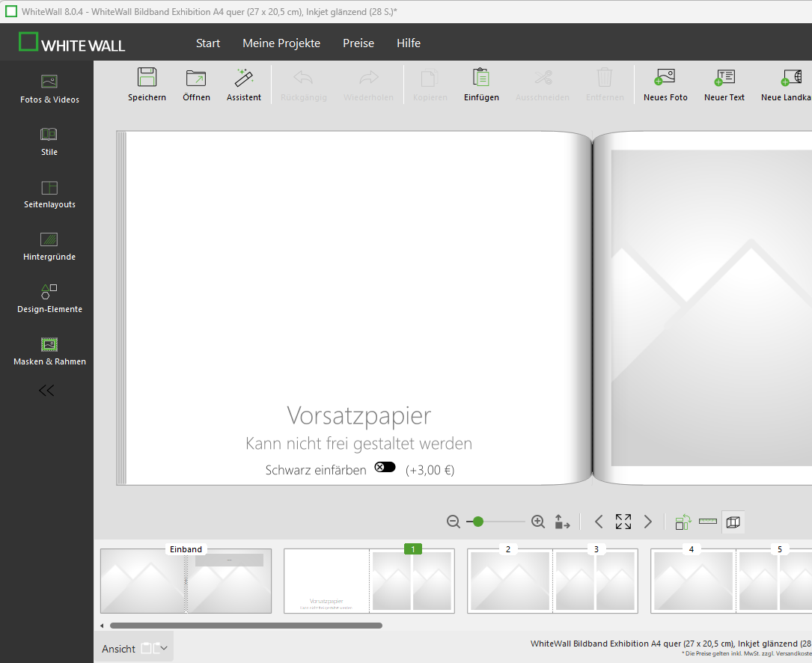The height and width of the screenshot is (663, 812).
Task: Adjust the green zoom slider handle
Action: [x=478, y=522]
